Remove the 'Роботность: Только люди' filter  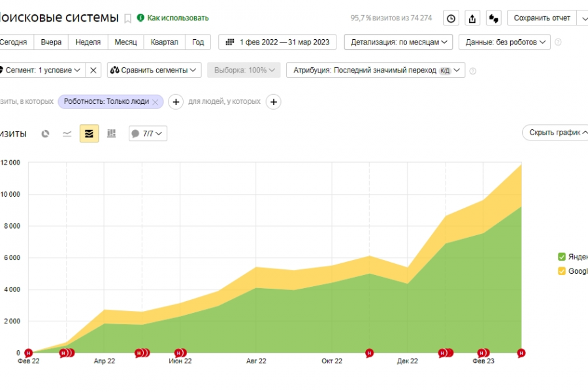155,102
